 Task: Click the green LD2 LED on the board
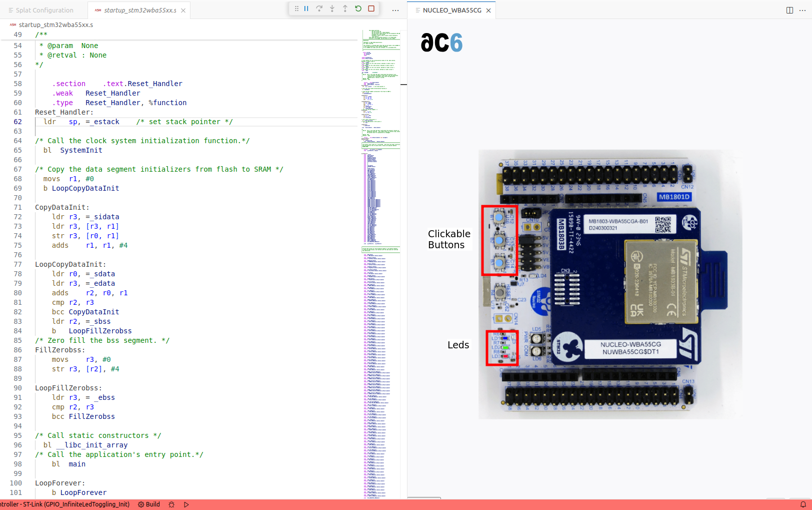tap(505, 347)
